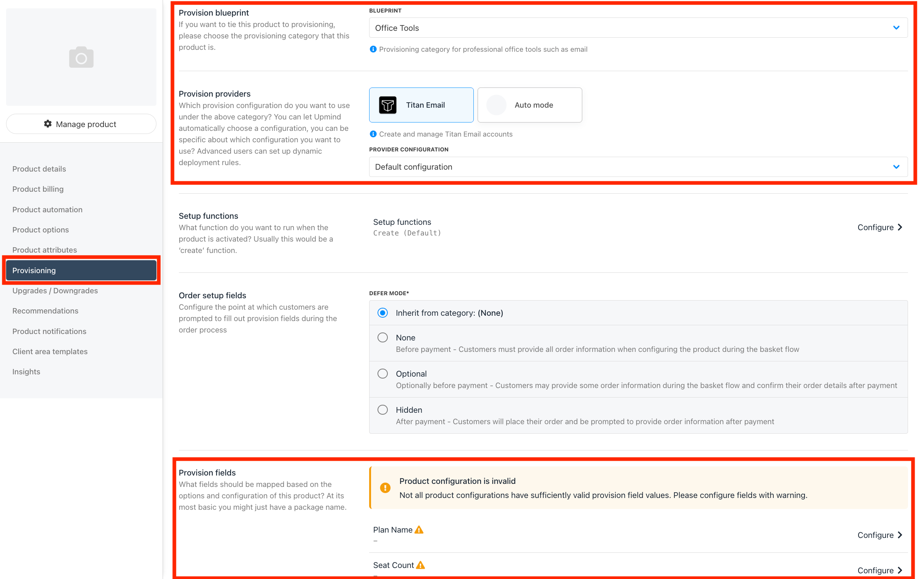This screenshot has width=924, height=579.
Task: Select the Optional defer mode radio
Action: (x=382, y=374)
